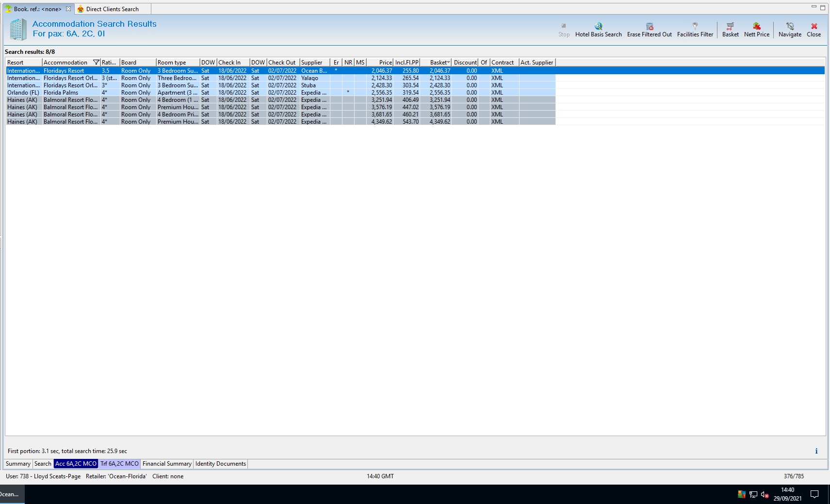Click the 376/785 memory indicator
The image size is (830, 504).
(794, 476)
